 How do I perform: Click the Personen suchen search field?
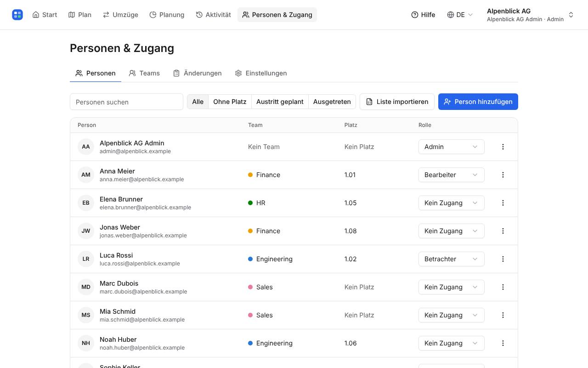[x=126, y=102]
